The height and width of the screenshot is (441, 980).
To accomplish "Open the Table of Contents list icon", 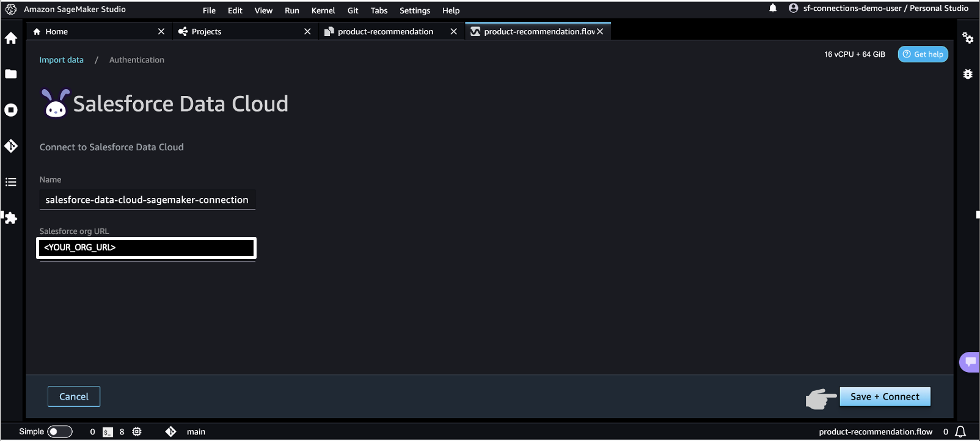I will pyautogui.click(x=11, y=182).
